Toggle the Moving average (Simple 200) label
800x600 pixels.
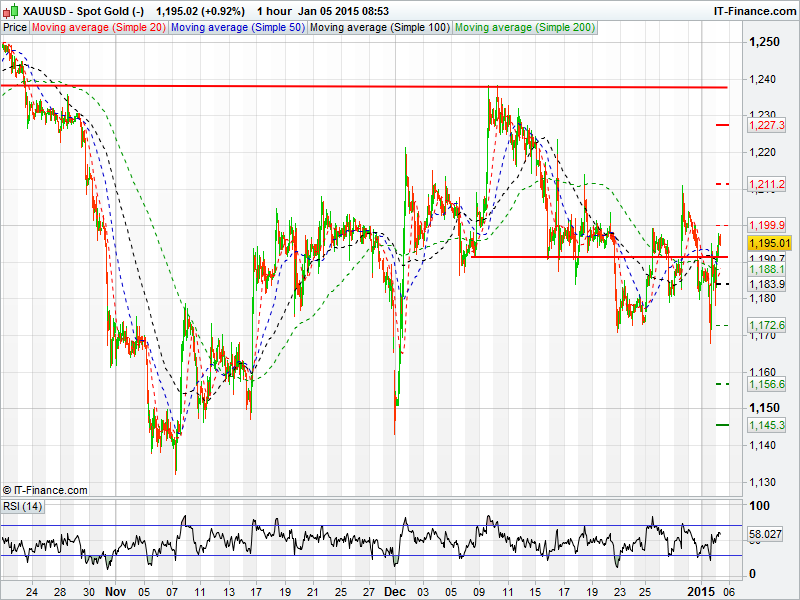tap(524, 27)
